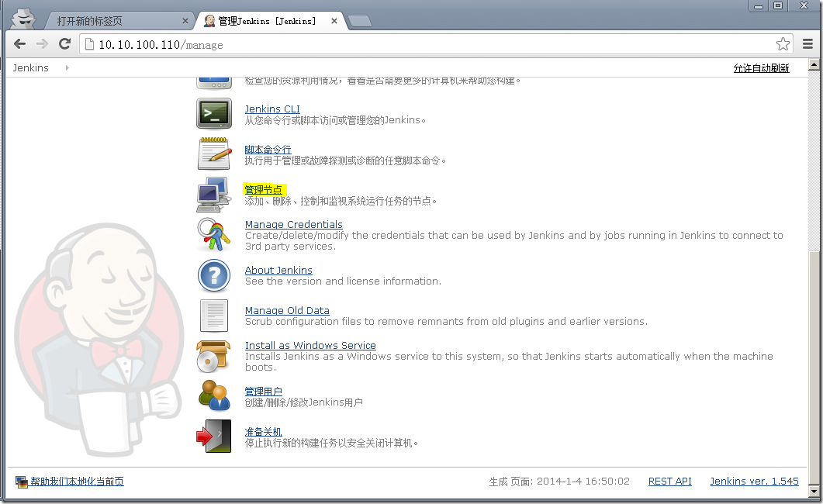Click the Manage Credentials keys icon
The width and height of the screenshot is (823, 504).
point(213,234)
